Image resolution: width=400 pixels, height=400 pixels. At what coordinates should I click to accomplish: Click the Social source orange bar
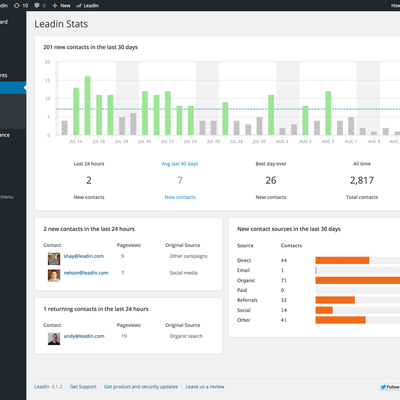pyautogui.click(x=324, y=310)
